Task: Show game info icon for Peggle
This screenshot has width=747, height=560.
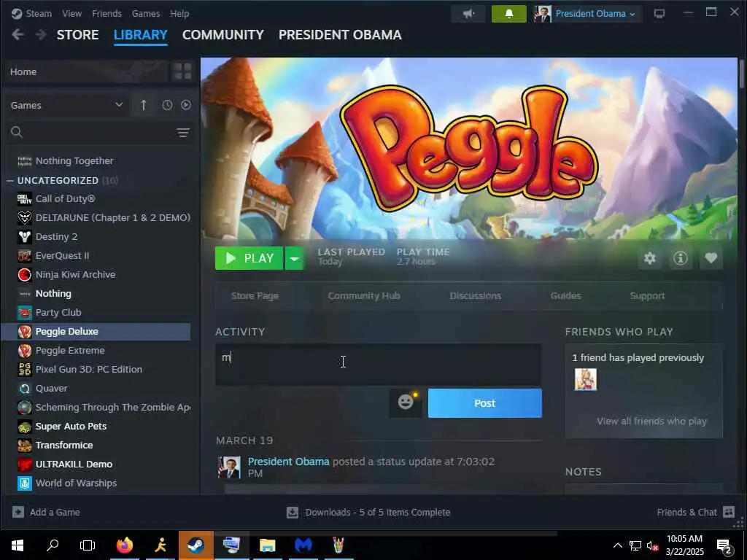Action: [x=681, y=258]
